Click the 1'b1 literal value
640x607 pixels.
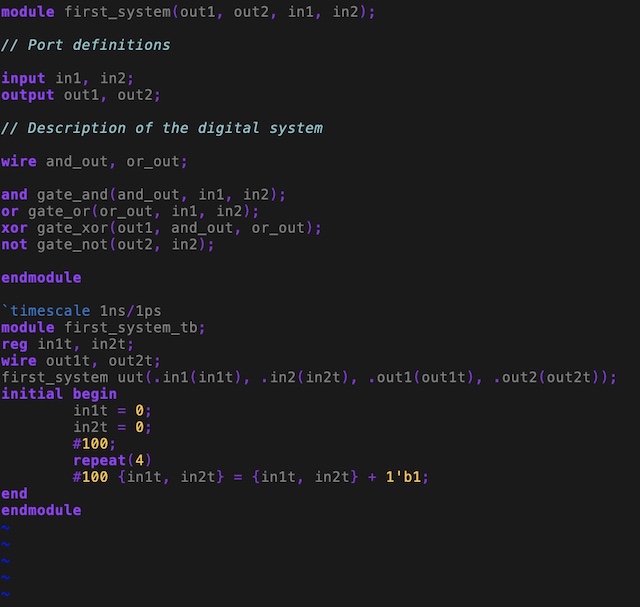click(x=407, y=477)
